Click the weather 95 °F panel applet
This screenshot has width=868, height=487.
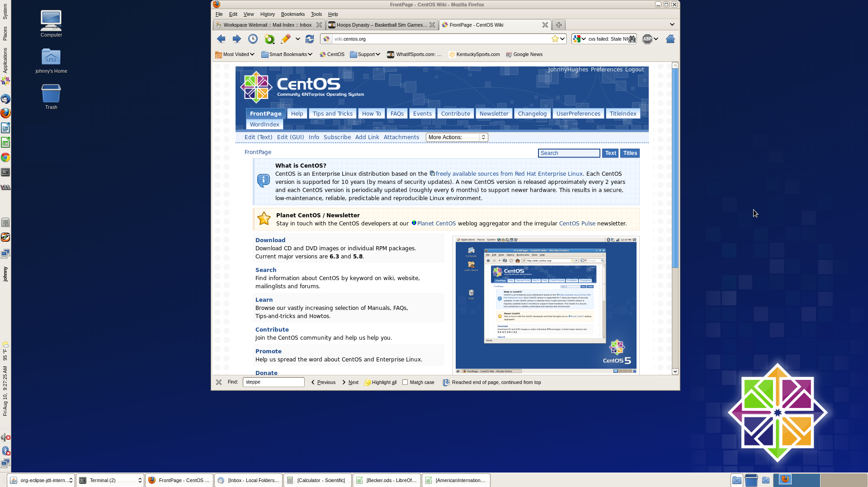point(5,351)
